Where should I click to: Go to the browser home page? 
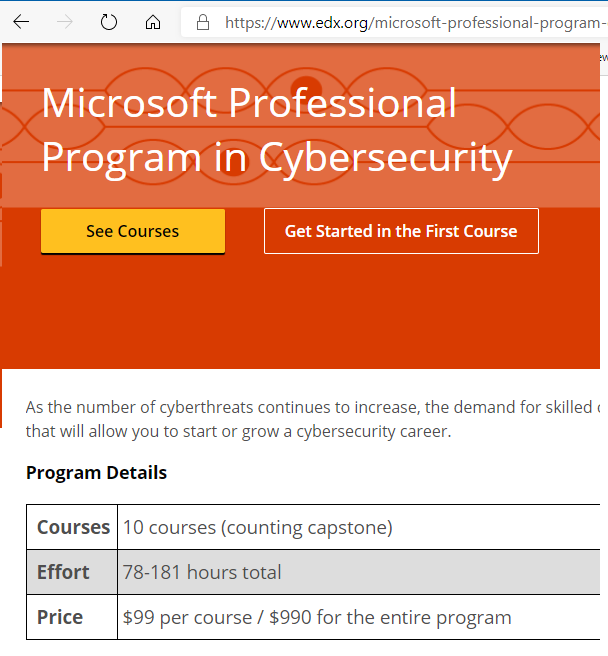152,22
